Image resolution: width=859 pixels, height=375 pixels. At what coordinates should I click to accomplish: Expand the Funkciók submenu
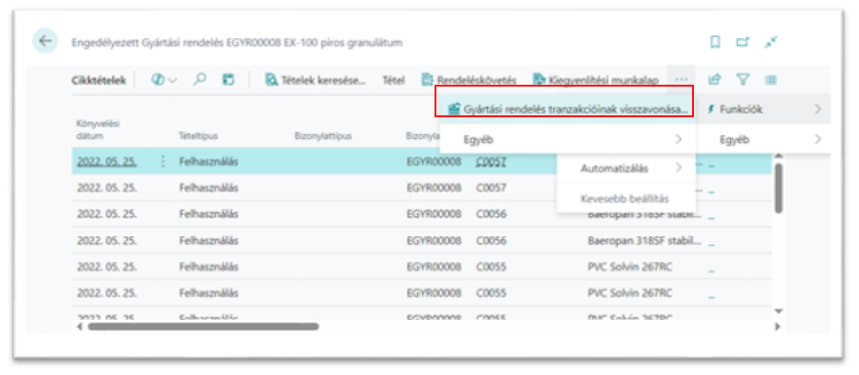click(764, 109)
